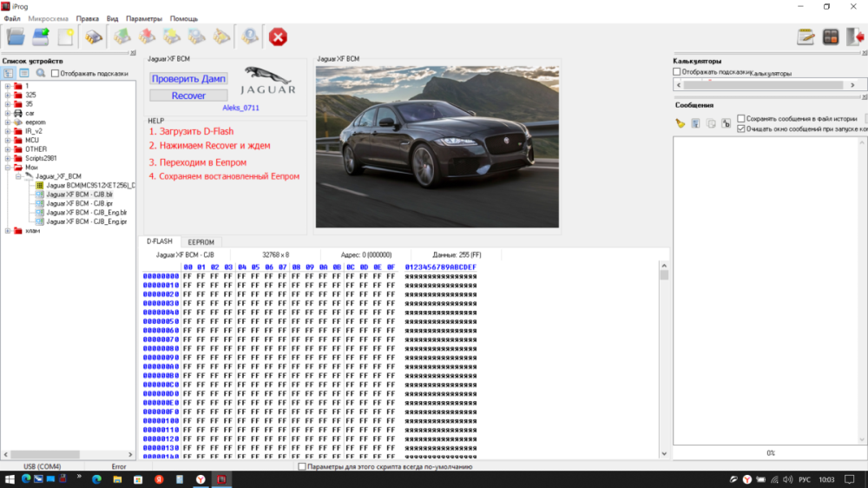Click the red stop toolbar icon

point(278,36)
